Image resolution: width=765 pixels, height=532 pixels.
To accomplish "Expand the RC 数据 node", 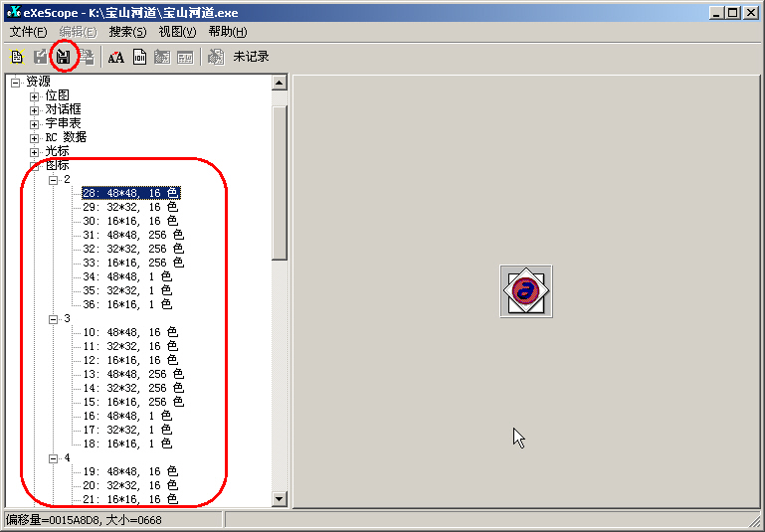I will coord(34,138).
